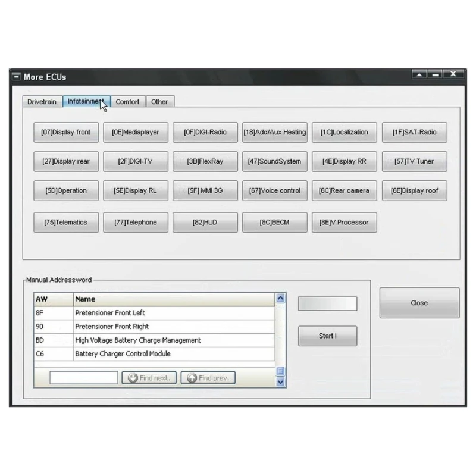Open the Comfort tab

tap(128, 102)
